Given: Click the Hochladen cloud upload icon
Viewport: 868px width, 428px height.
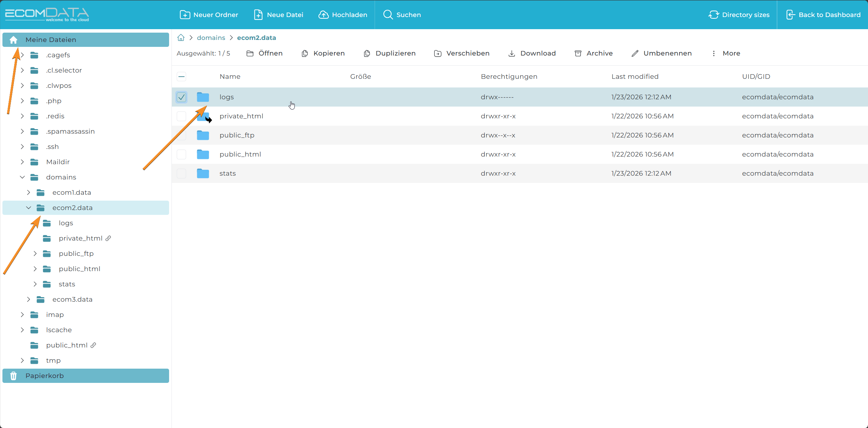Looking at the screenshot, I should [x=323, y=15].
